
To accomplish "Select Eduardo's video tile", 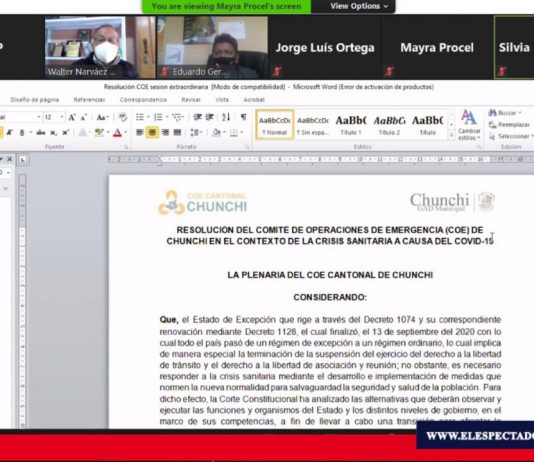I will pyautogui.click(x=212, y=47).
